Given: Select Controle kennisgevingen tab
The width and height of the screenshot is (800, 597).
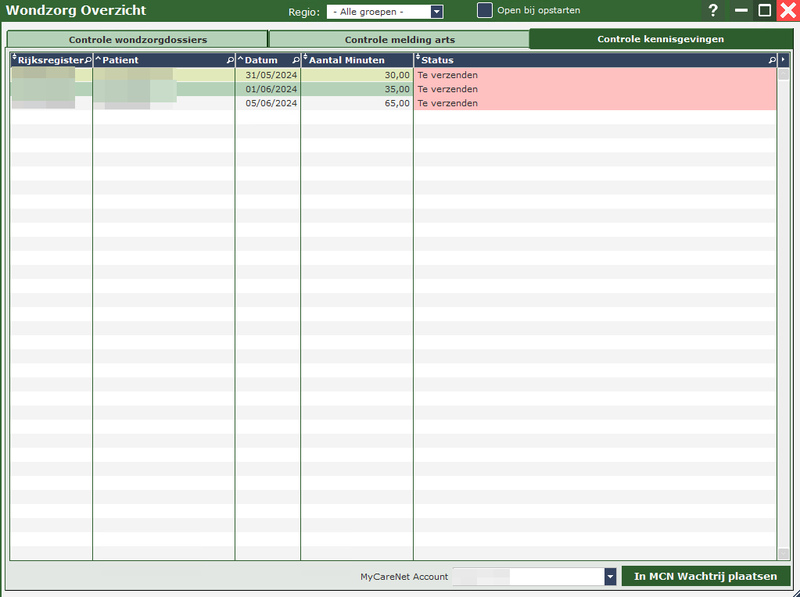Looking at the screenshot, I should pyautogui.click(x=661, y=39).
